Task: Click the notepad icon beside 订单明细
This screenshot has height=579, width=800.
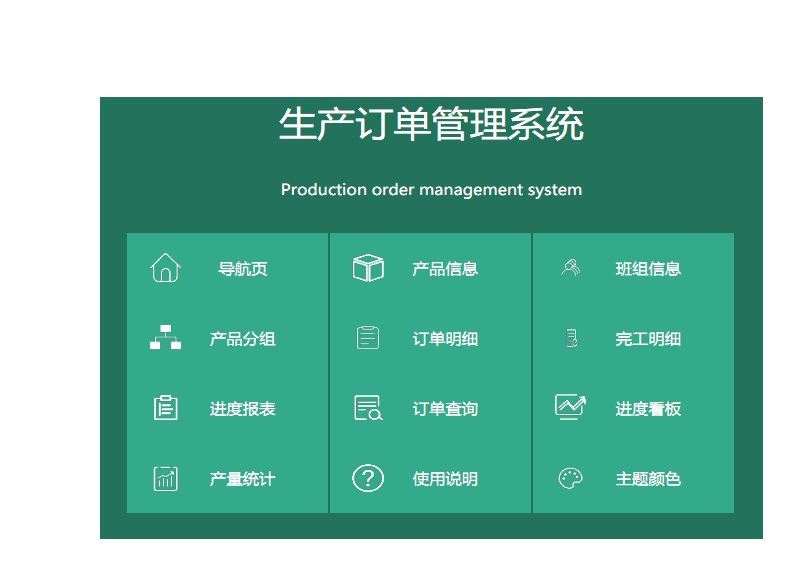Action: tap(368, 337)
